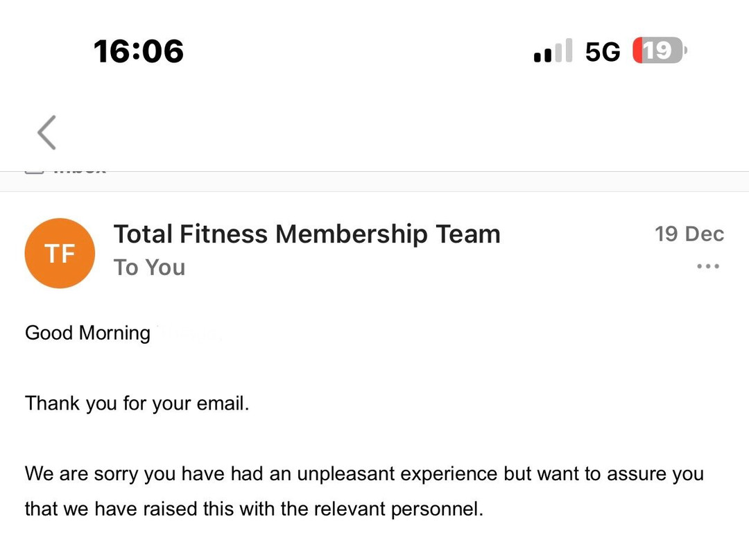Tap the orange TF profile circle
This screenshot has height=560, width=749.
point(60,253)
